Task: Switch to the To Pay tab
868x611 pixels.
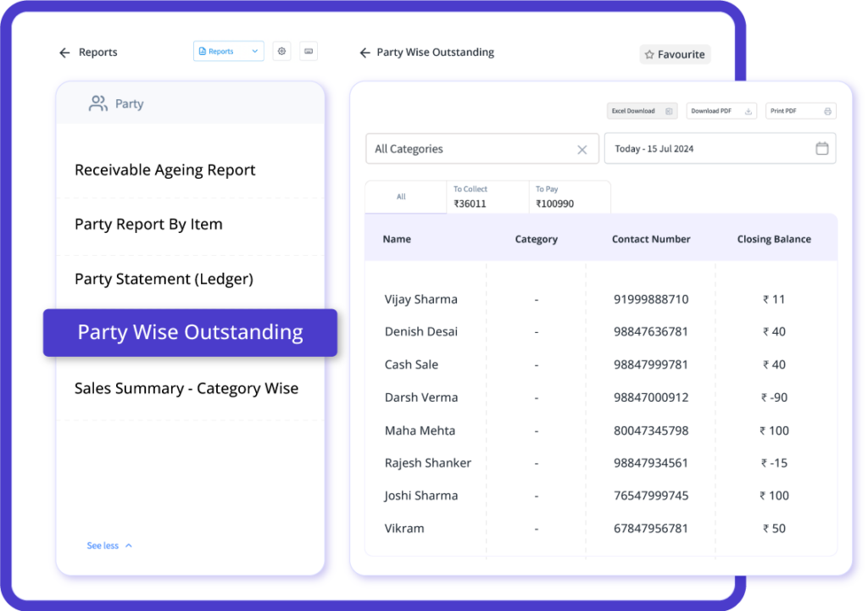Action: (x=569, y=197)
